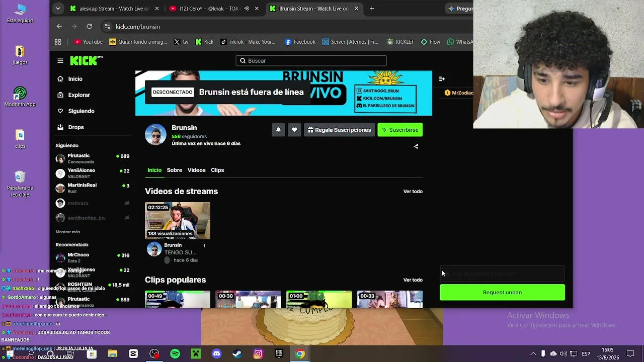This screenshot has width=644, height=362.
Task: Open Pirutastic channel in Siguiendo list
Action: 93,159
